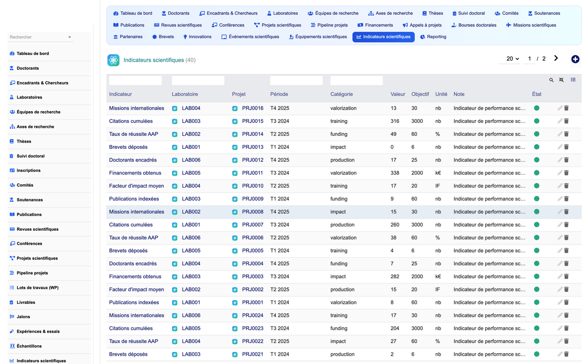Image resolution: width=588 pixels, height=364 pixels.
Task: Delete the PRJ0016 Missions internationales row
Action: pos(566,108)
